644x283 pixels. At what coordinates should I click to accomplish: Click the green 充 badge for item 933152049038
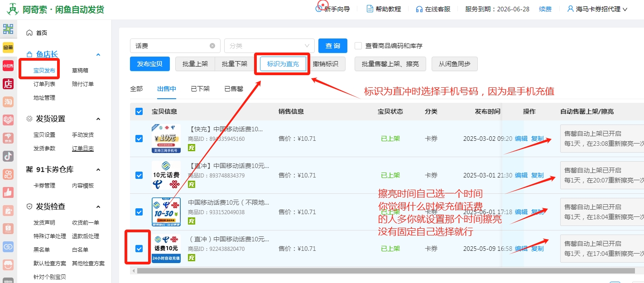click(192, 221)
